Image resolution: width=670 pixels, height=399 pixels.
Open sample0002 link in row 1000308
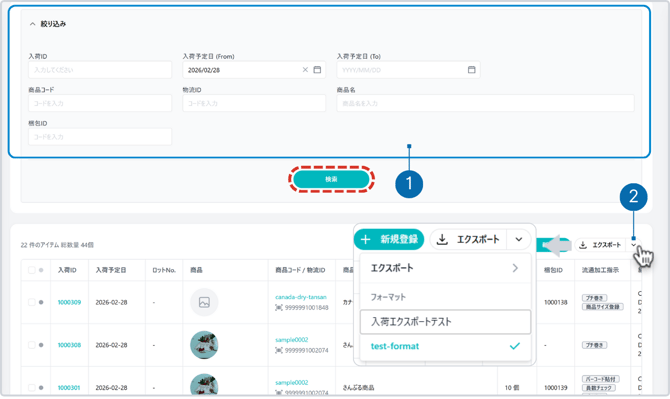[291, 340]
